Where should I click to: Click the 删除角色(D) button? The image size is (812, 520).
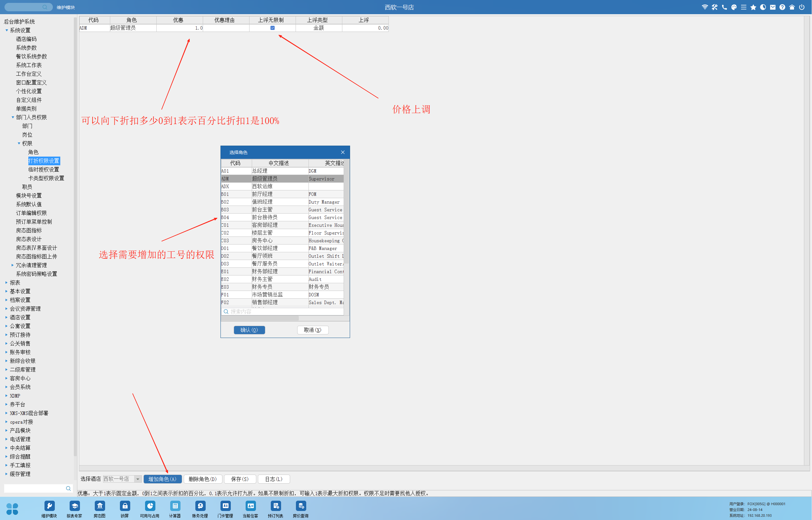click(203, 479)
